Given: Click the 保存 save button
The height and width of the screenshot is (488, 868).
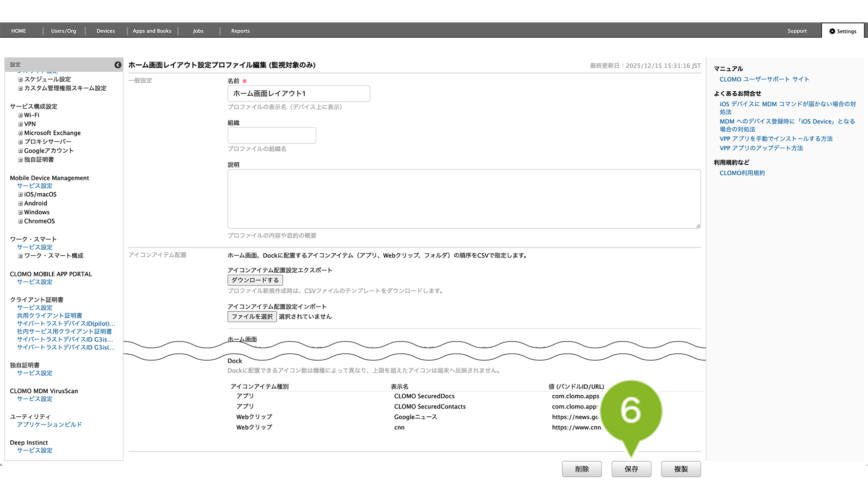Looking at the screenshot, I should click(x=631, y=469).
